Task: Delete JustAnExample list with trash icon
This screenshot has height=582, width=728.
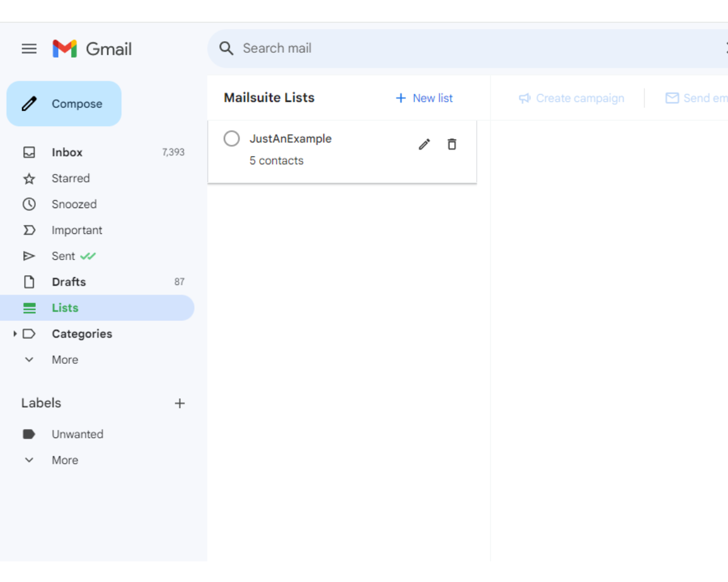Action: [452, 144]
